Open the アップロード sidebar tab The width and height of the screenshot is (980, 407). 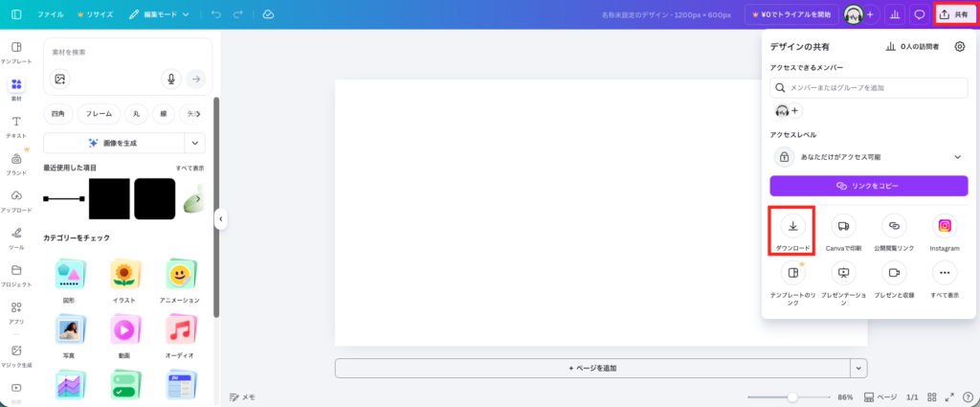tap(16, 201)
